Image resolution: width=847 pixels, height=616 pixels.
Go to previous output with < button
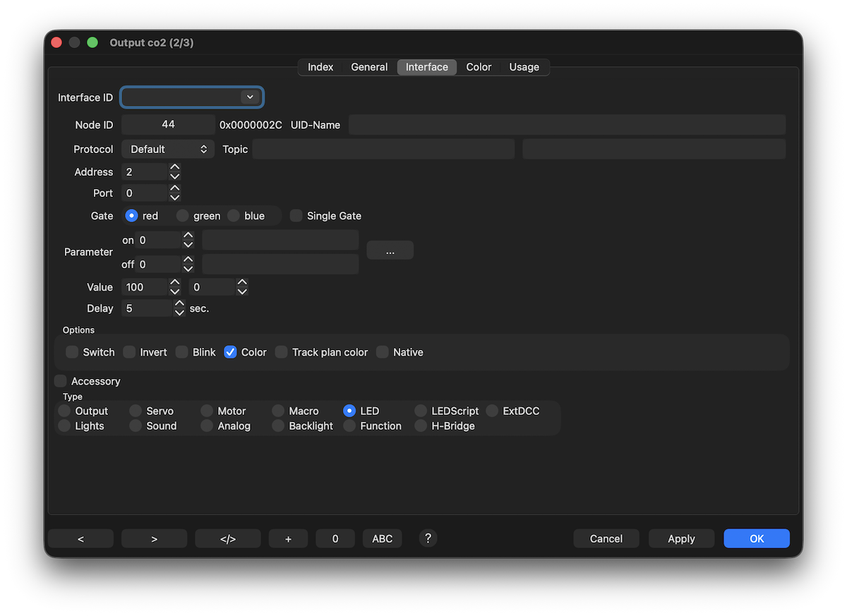pos(80,538)
